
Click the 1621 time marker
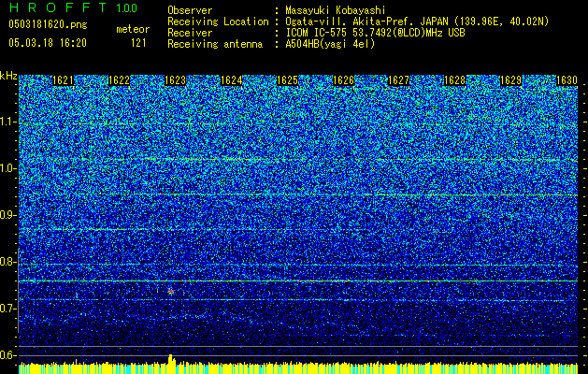[63, 80]
